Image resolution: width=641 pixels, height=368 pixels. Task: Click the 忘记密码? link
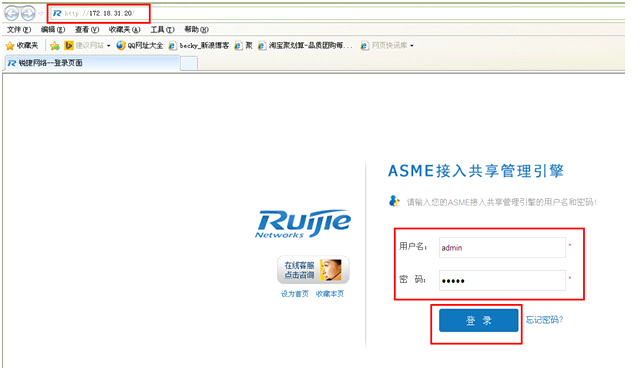pos(545,320)
